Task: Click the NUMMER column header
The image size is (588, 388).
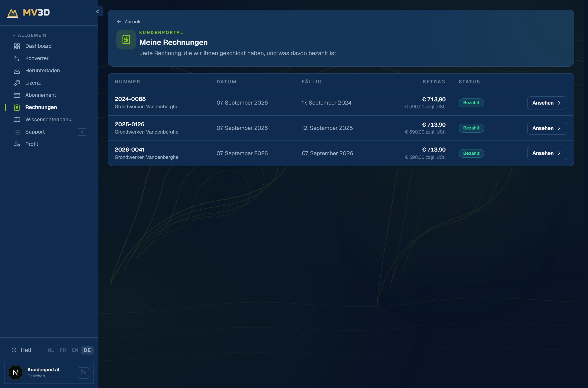Action: (x=128, y=82)
